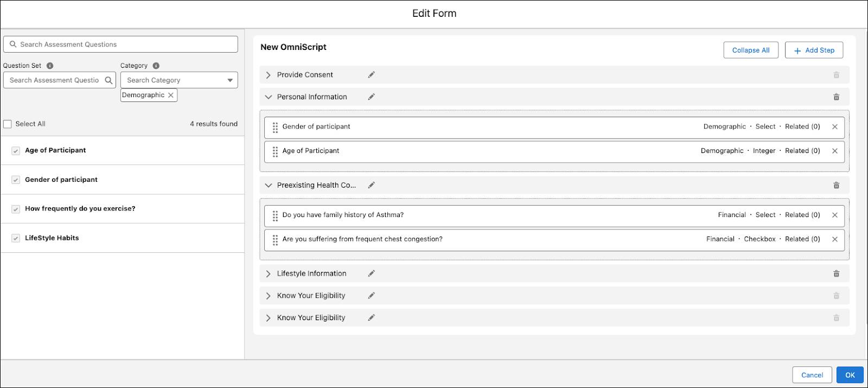Image resolution: width=868 pixels, height=388 pixels.
Task: Toggle How frequently do you exercise checkbox
Action: coord(16,209)
